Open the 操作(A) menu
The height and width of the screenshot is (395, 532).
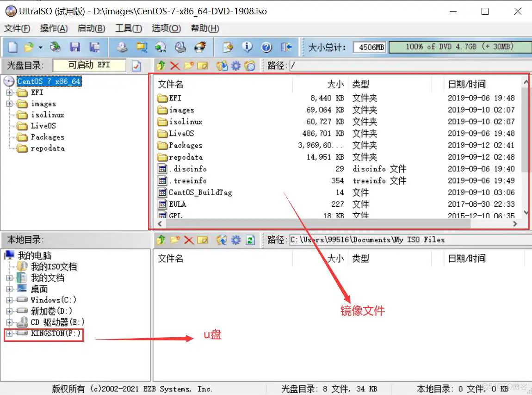click(54, 28)
